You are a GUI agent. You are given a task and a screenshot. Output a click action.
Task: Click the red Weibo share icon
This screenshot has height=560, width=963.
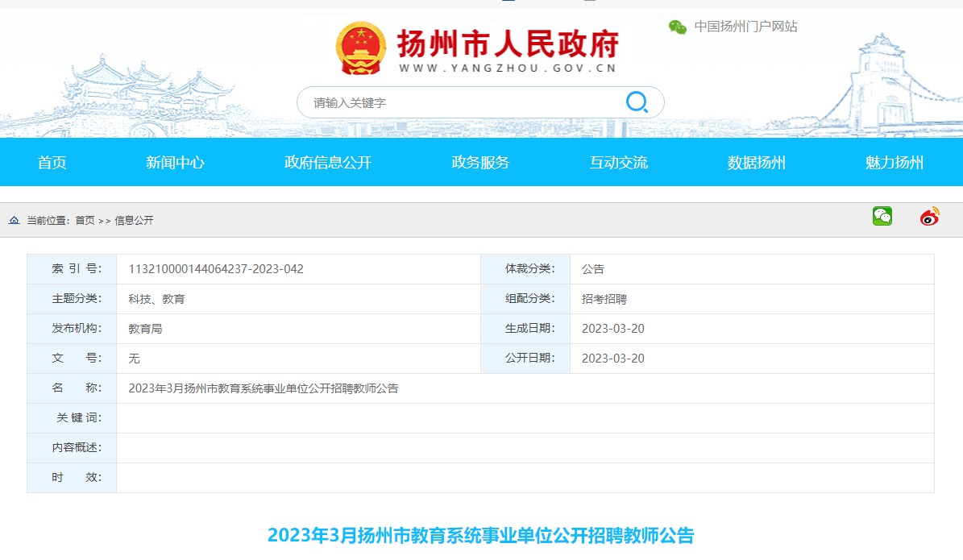(930, 217)
